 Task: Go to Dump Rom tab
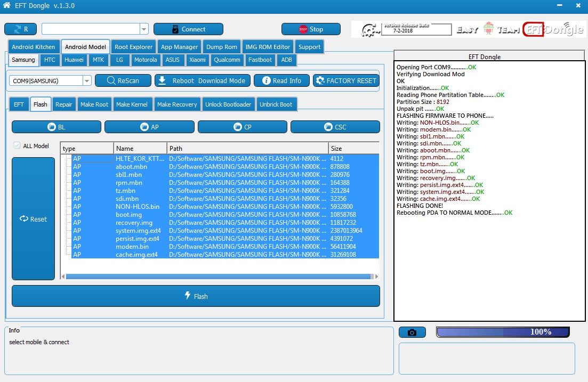click(222, 47)
